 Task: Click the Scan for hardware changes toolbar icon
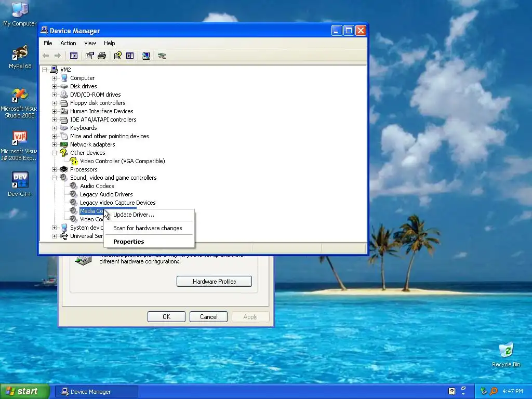pyautogui.click(x=146, y=56)
